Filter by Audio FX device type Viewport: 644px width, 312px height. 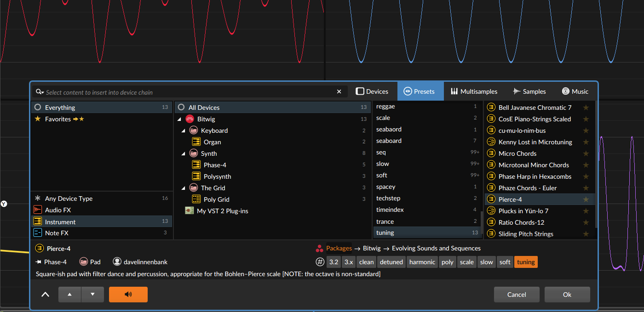tap(102, 210)
